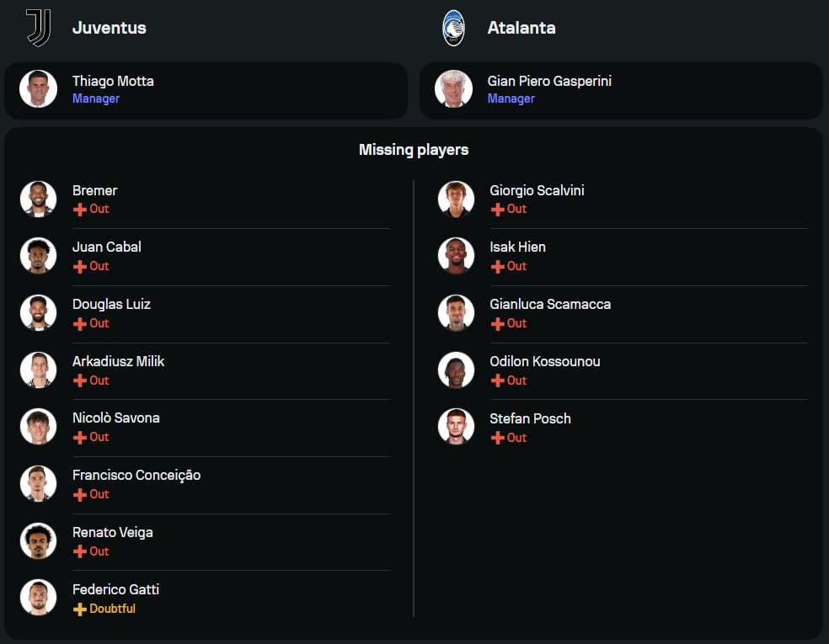Open Renato Veiga's player name link

113,532
